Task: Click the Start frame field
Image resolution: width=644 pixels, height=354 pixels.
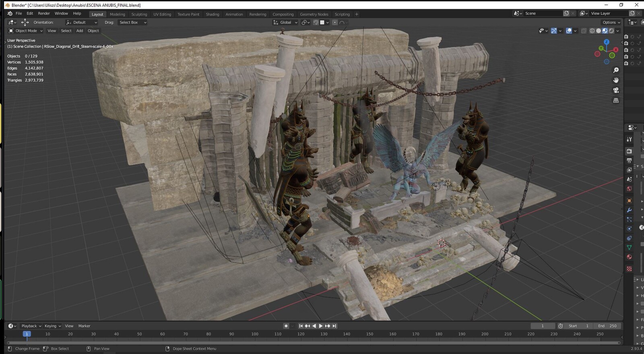Action: (579, 326)
